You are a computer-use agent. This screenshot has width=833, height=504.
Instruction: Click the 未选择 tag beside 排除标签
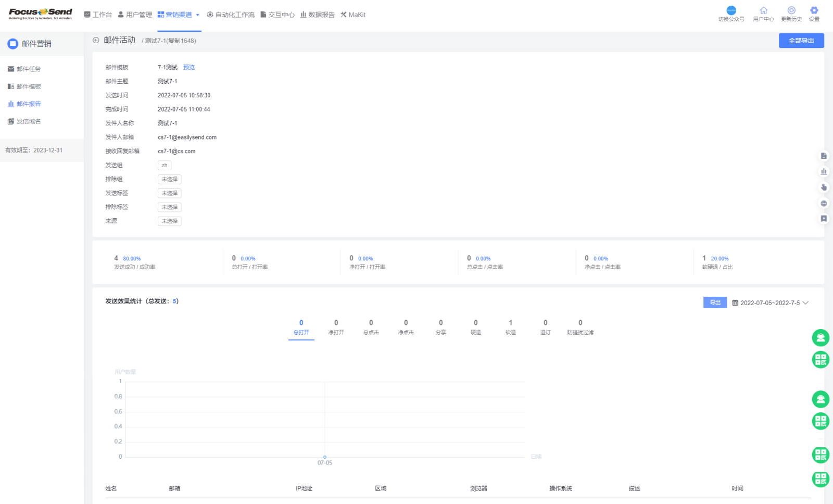170,207
